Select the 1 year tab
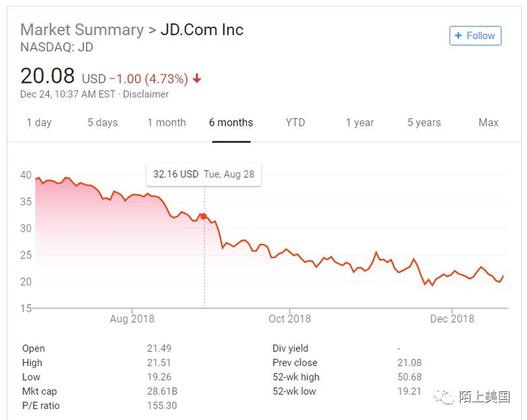Viewport: 527px width, 420px height. click(360, 123)
